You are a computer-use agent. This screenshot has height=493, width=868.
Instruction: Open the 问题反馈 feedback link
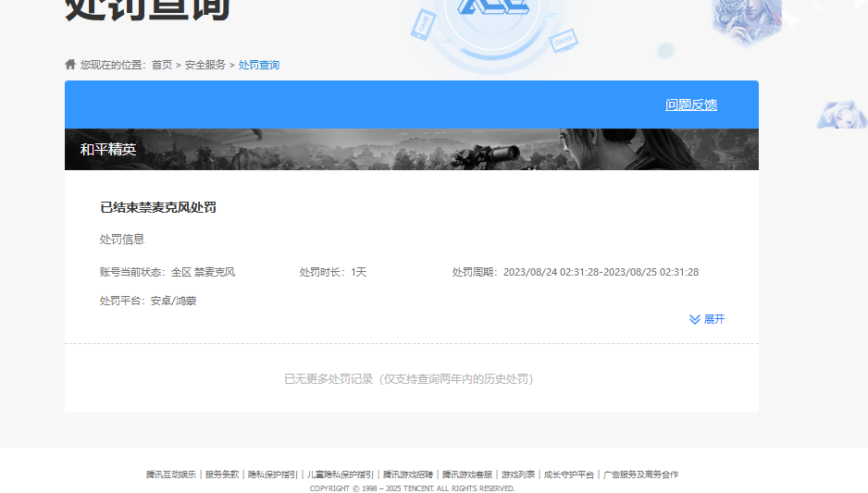coord(690,105)
